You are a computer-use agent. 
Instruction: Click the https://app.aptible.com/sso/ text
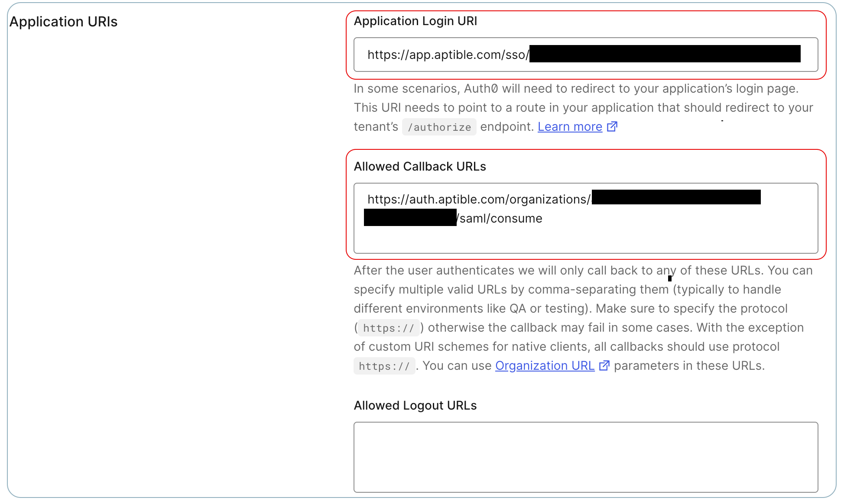click(448, 55)
